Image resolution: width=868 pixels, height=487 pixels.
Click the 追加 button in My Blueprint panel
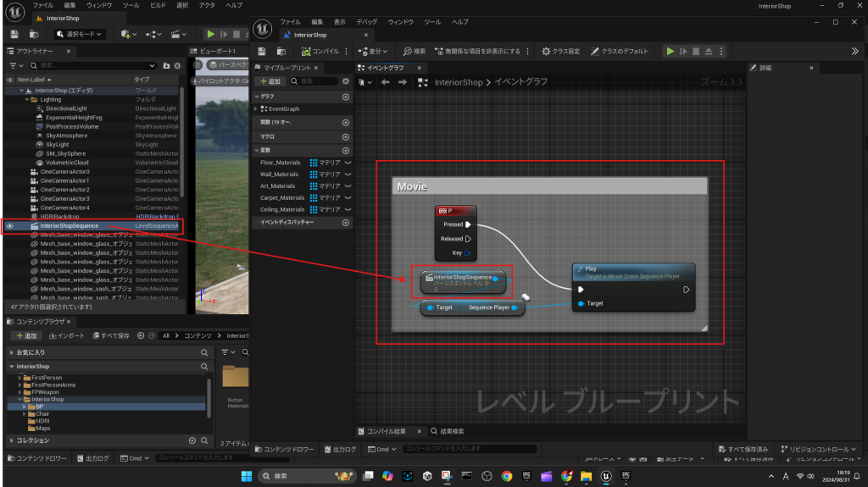click(270, 81)
